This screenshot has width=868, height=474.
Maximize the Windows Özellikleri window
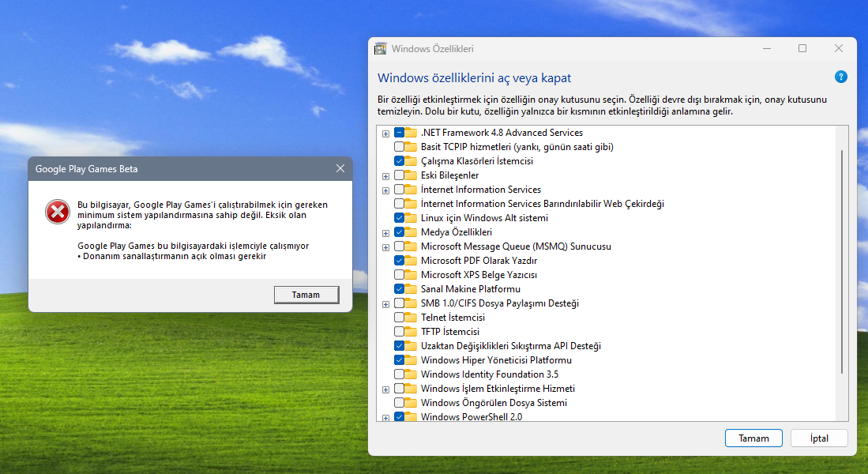pyautogui.click(x=802, y=49)
